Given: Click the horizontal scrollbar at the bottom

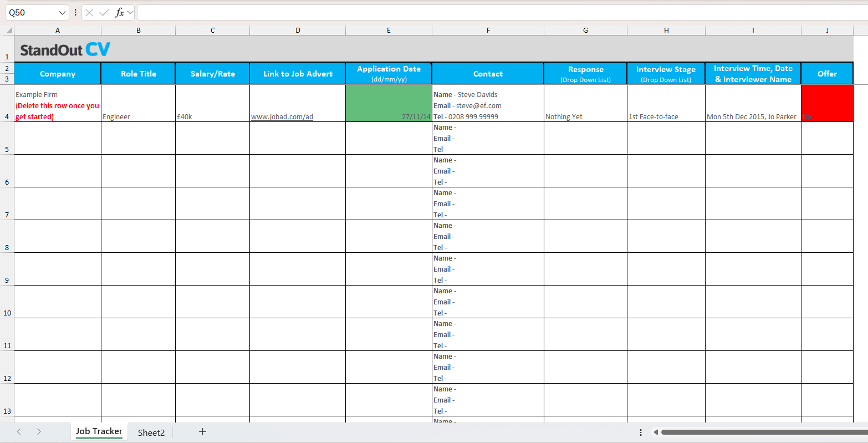Looking at the screenshot, I should [x=759, y=432].
